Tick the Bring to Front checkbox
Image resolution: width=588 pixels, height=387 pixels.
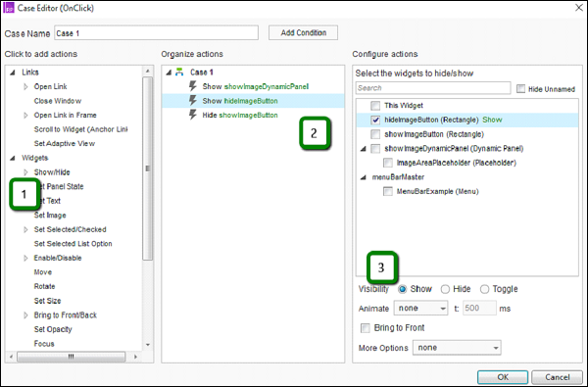point(365,328)
